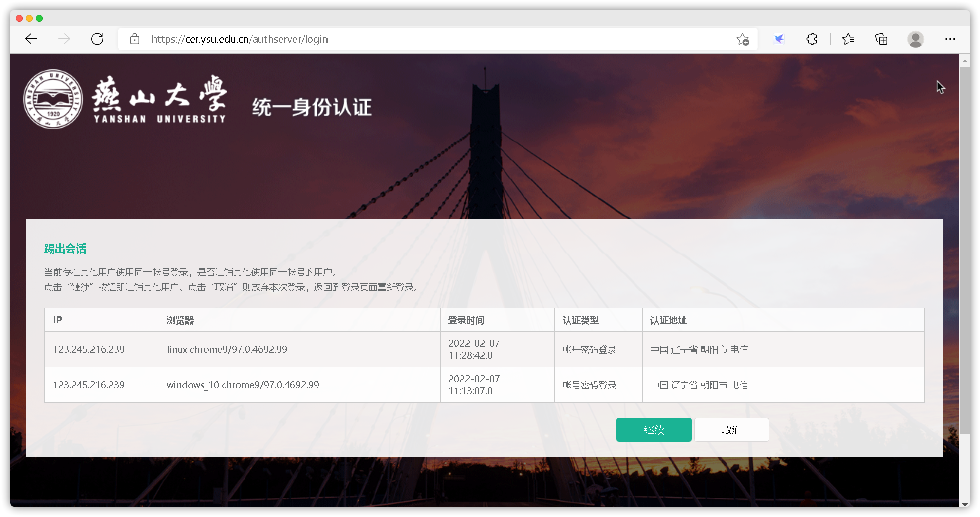This screenshot has width=980, height=517.
Task: Click the scrollbar up arrow
Action: 965,61
